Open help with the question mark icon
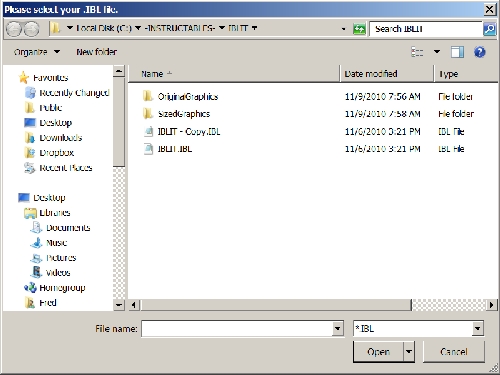This screenshot has width=500, height=375. [480, 52]
